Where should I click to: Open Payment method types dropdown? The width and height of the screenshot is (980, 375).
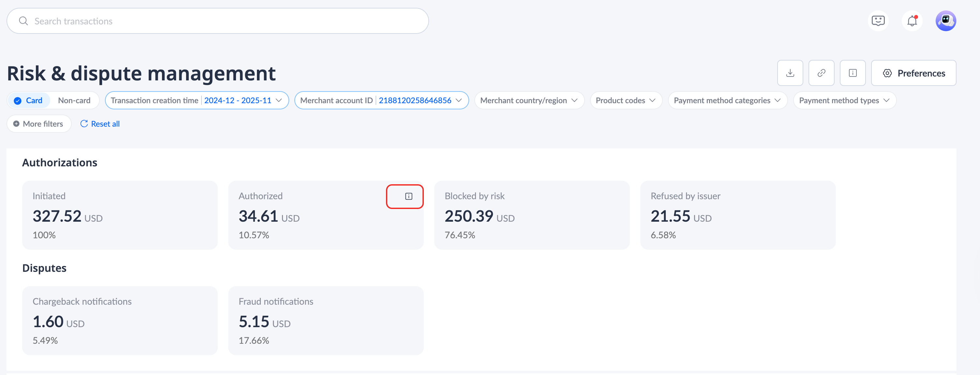coord(844,100)
